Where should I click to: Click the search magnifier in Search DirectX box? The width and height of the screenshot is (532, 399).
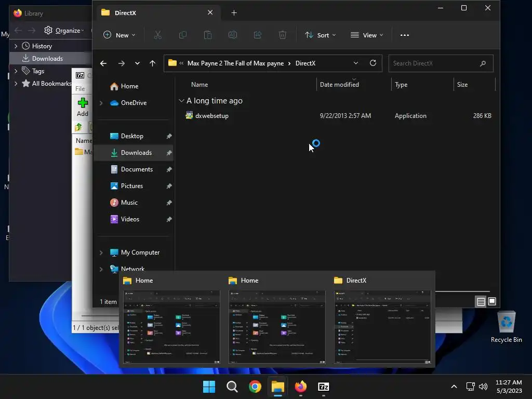[x=483, y=63]
